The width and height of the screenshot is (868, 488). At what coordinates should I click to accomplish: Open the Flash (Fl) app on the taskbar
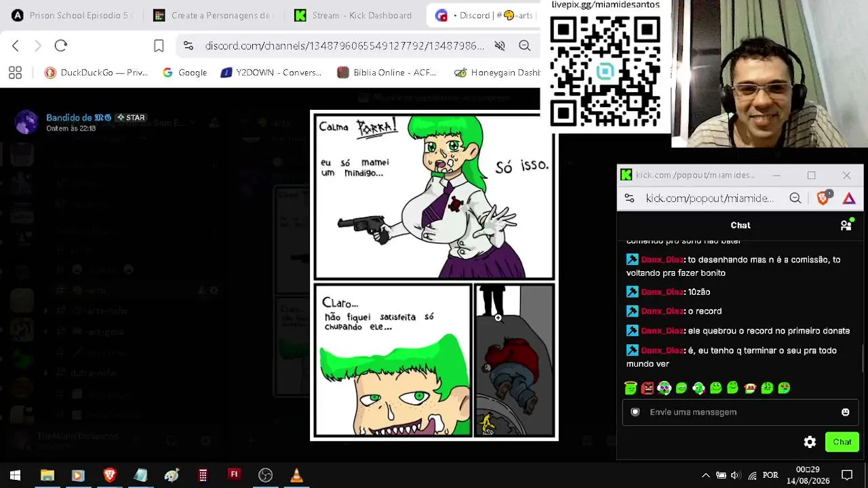click(234, 475)
